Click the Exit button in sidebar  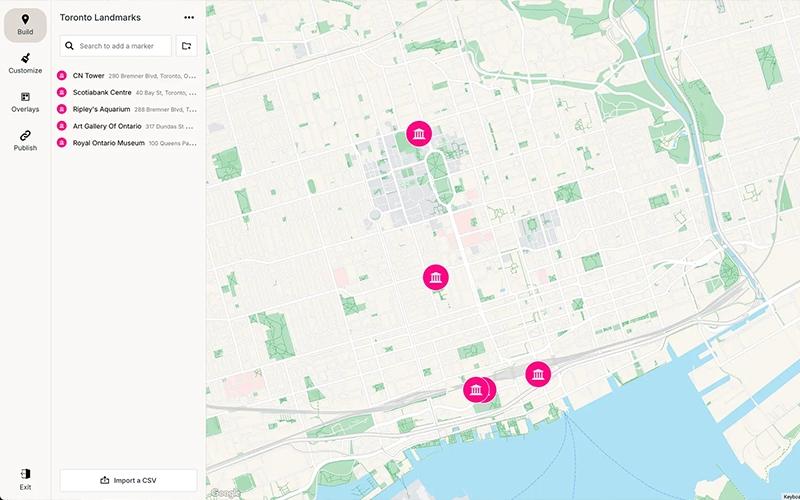25,479
